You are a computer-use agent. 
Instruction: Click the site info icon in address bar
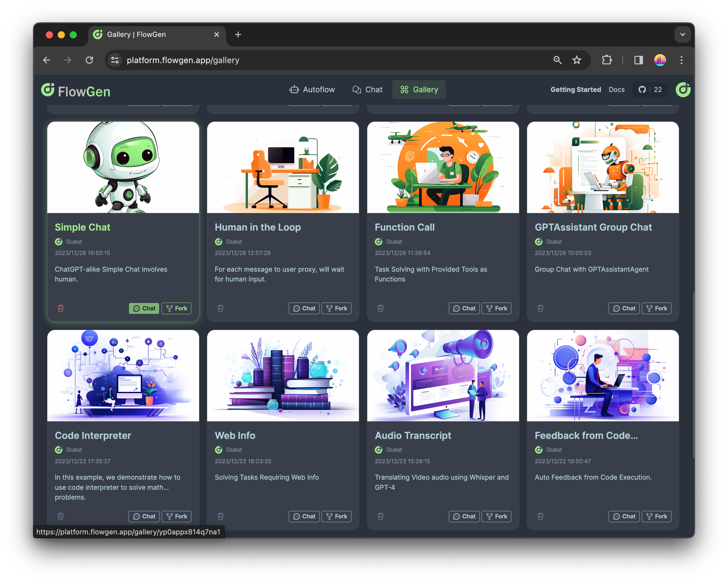click(x=115, y=60)
